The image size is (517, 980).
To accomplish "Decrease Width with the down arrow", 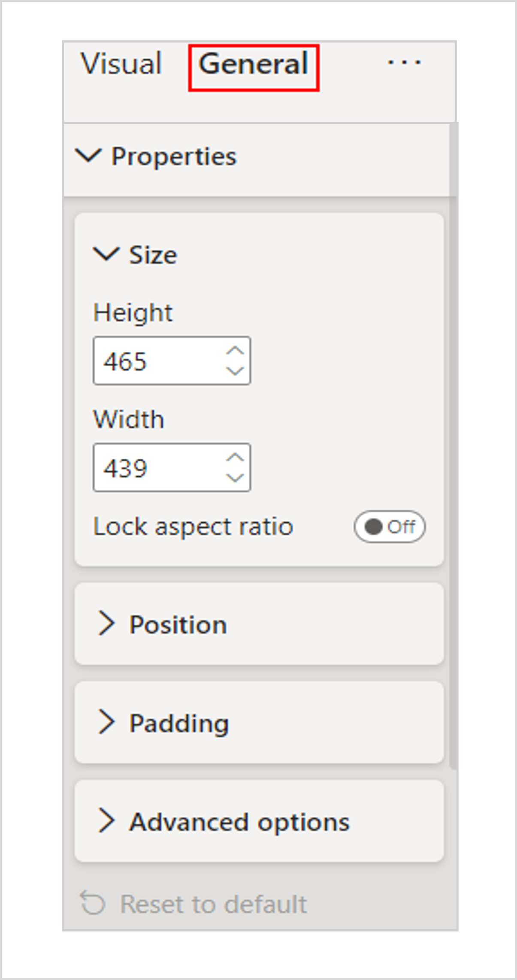I will click(x=235, y=477).
